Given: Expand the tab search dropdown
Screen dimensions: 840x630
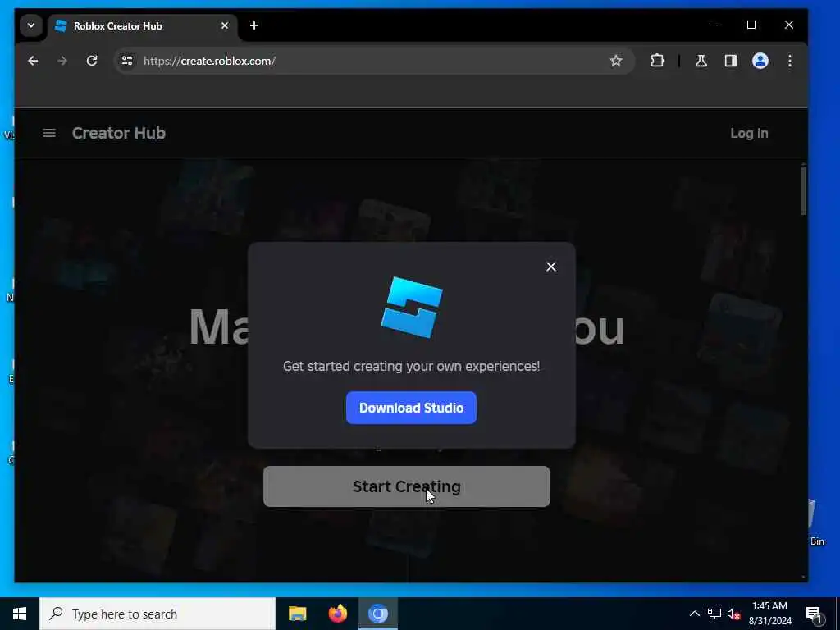Looking at the screenshot, I should click(x=31, y=25).
